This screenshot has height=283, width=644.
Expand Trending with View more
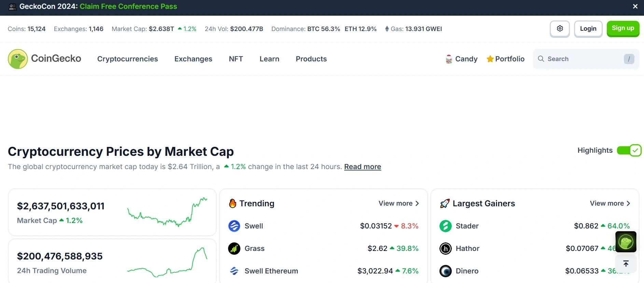point(398,204)
